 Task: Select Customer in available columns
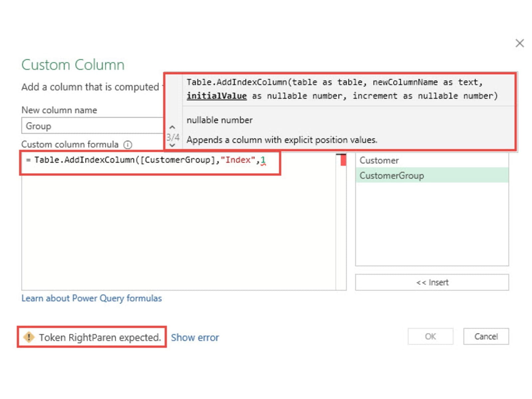pos(379,161)
